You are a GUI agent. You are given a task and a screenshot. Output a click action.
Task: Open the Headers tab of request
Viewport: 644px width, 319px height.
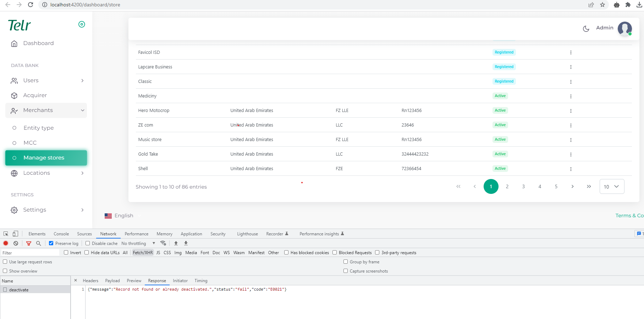(x=90, y=280)
